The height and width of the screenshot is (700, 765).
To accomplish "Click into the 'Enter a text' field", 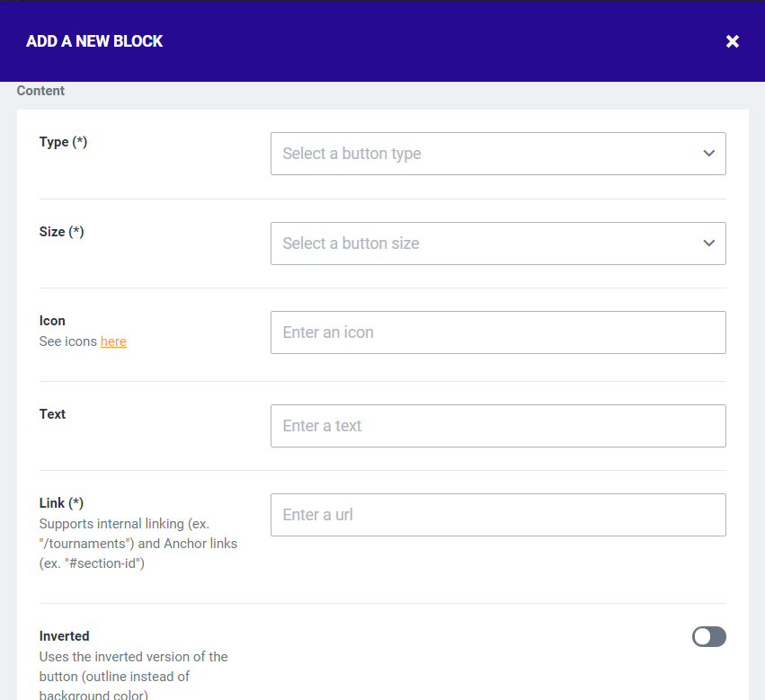I will click(497, 426).
